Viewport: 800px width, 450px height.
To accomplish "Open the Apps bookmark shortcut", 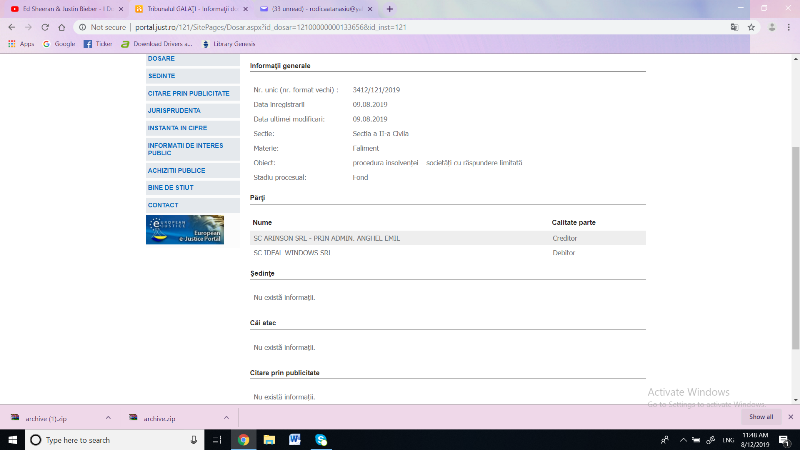I will click(21, 44).
